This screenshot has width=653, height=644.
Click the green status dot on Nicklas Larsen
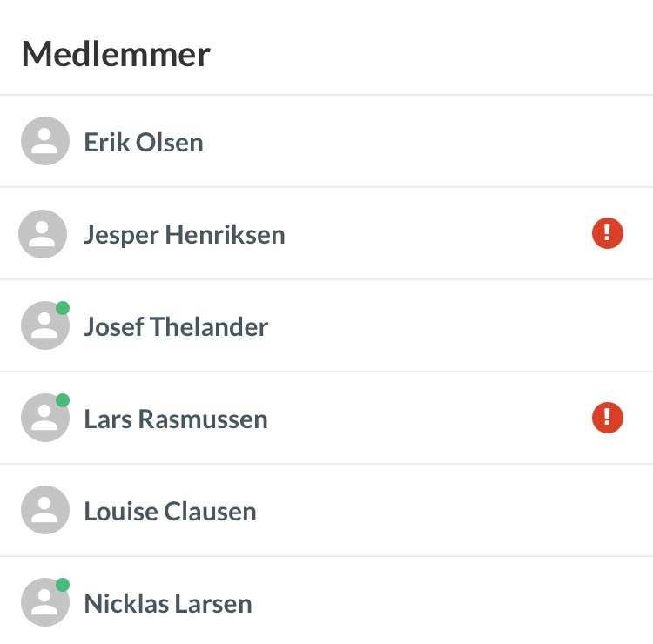click(63, 585)
